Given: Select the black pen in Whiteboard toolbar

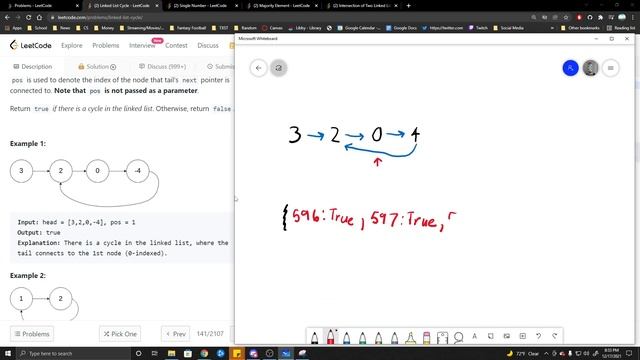Looking at the screenshot, I should coord(314,338).
